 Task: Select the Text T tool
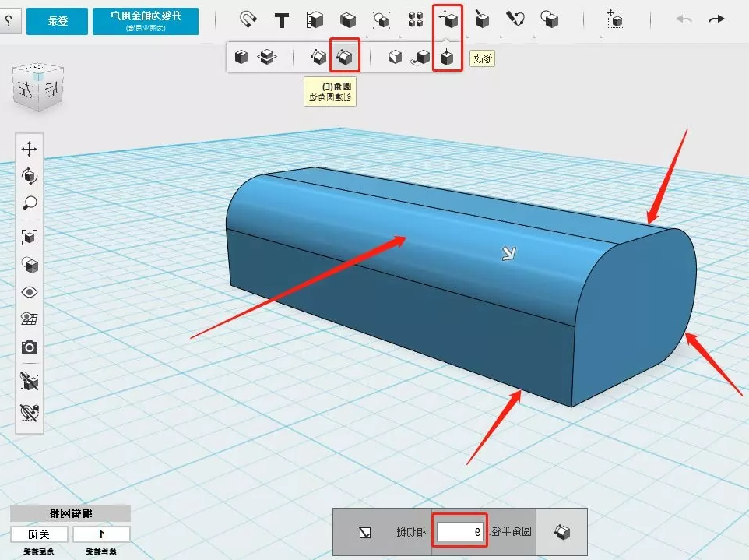[281, 20]
